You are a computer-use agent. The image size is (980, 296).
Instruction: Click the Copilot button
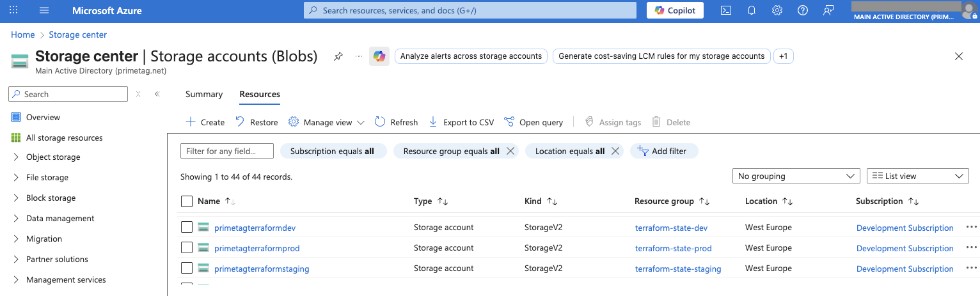[675, 10]
